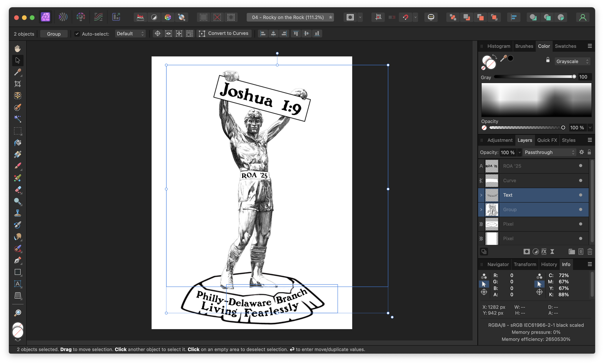Click the Group Layers folder icon
The height and width of the screenshot is (364, 604).
pyautogui.click(x=572, y=251)
